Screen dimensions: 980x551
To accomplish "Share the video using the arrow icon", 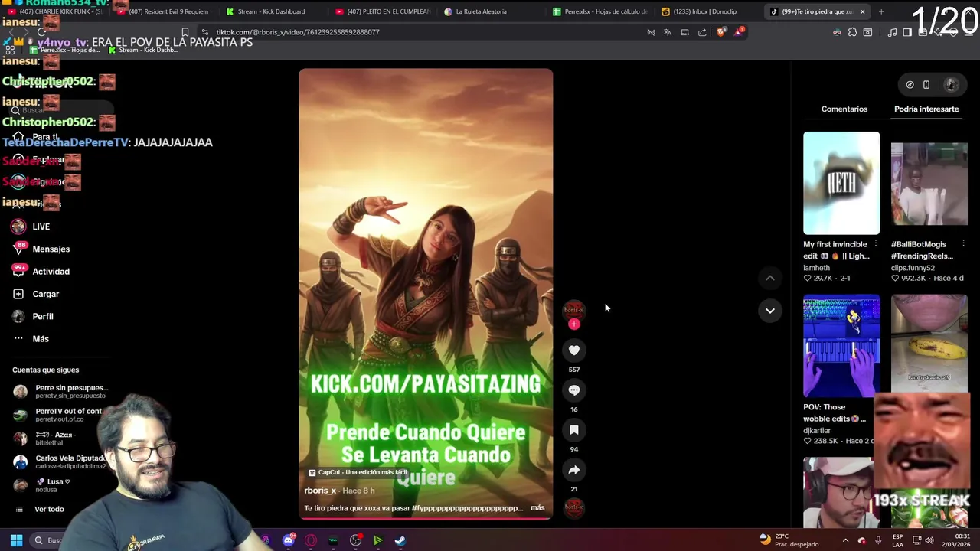I will [573, 469].
